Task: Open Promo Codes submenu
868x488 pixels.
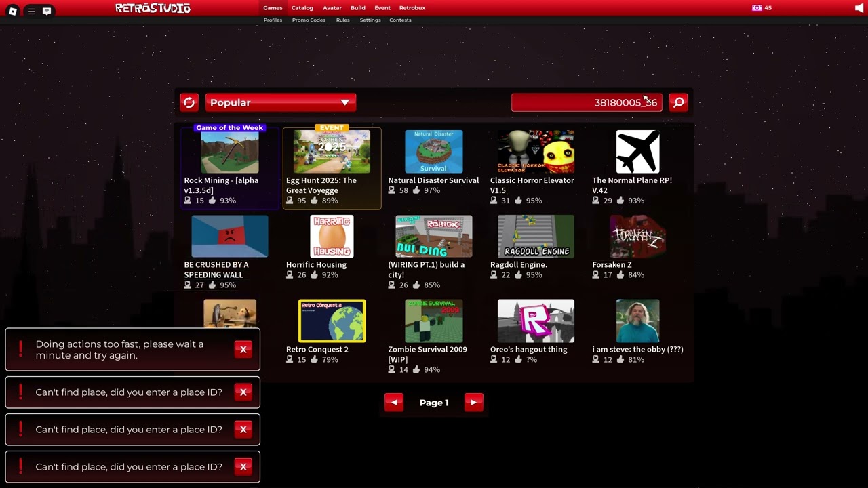Action: (x=309, y=20)
